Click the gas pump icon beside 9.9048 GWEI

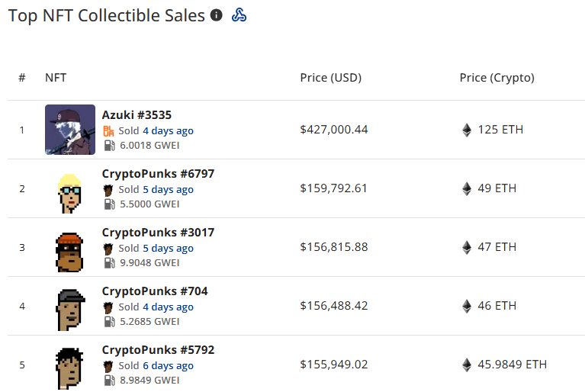coord(108,262)
